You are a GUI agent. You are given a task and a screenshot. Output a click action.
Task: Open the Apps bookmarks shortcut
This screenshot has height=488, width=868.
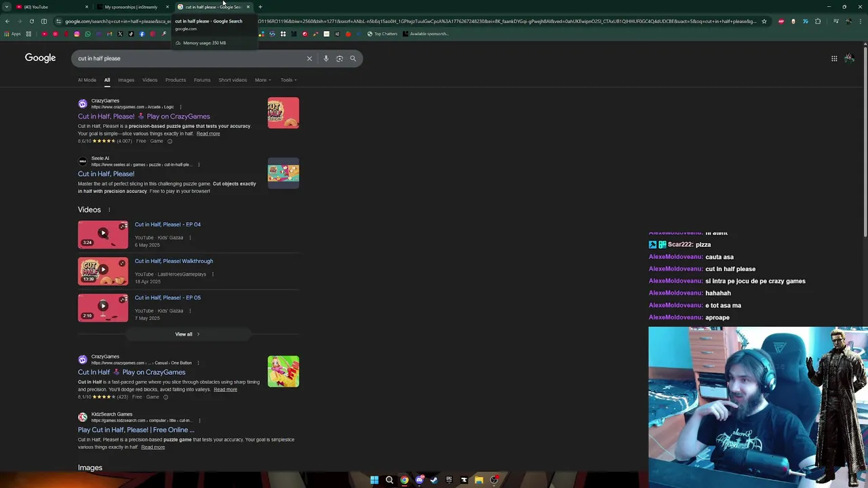(x=12, y=34)
